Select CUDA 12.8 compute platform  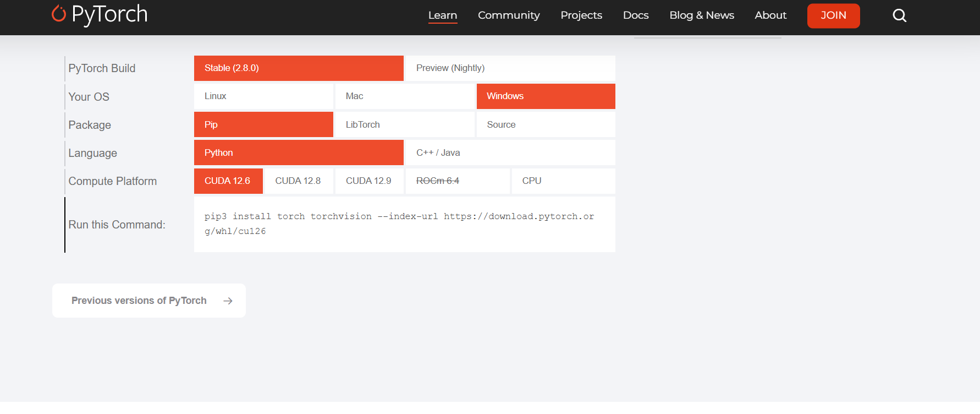pos(298,181)
